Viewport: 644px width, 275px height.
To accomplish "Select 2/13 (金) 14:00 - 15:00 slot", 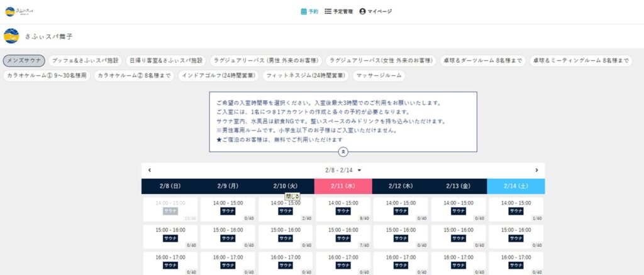I will [x=458, y=210].
